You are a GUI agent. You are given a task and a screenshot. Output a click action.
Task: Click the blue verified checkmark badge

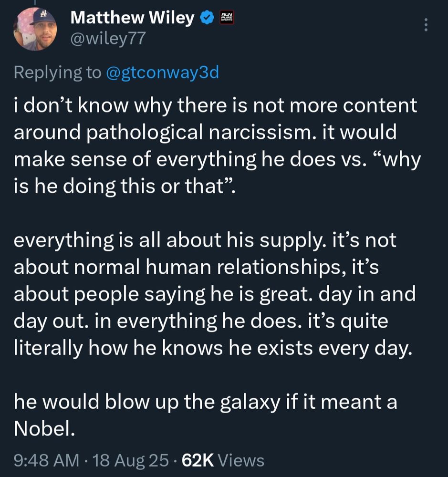pos(207,18)
